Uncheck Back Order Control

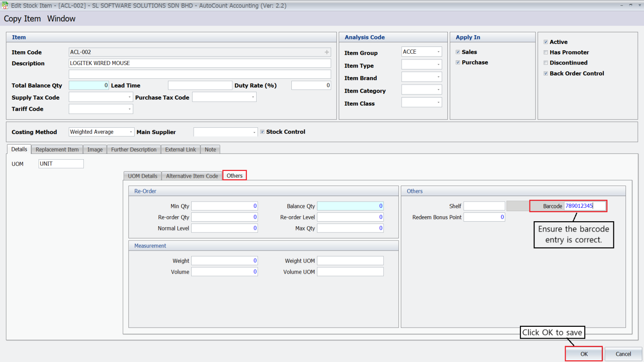point(545,73)
